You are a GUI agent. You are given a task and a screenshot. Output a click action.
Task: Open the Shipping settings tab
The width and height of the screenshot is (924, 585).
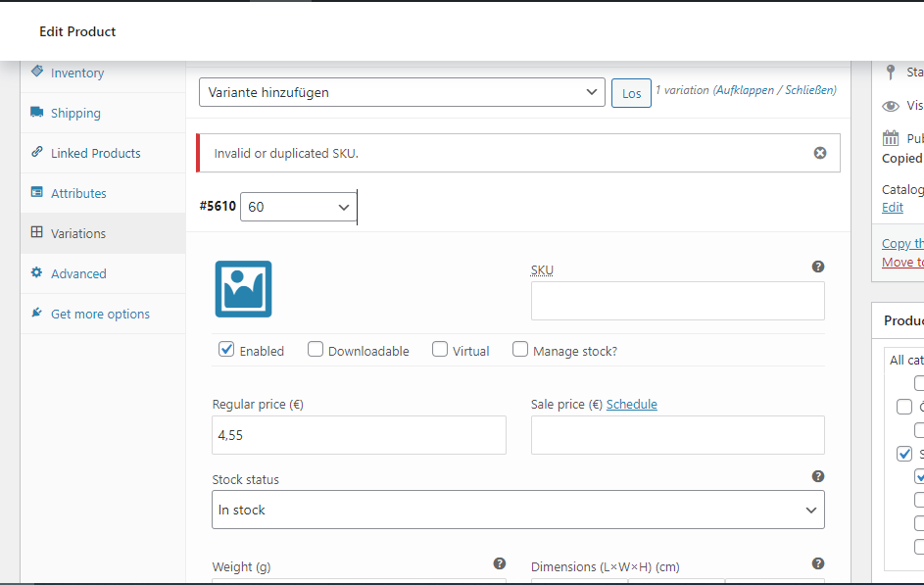coord(74,113)
